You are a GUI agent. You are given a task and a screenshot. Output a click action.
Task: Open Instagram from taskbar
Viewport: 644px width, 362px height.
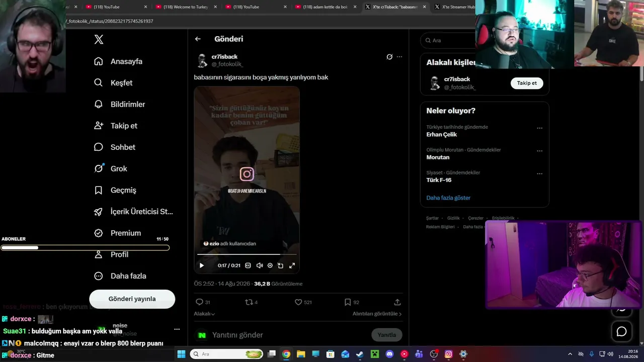[x=448, y=354]
